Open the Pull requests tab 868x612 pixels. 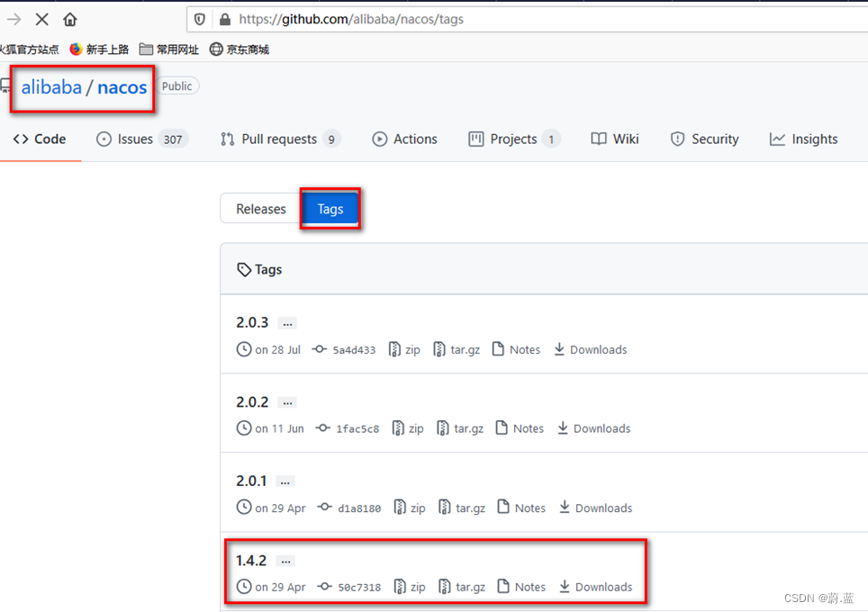coord(280,139)
